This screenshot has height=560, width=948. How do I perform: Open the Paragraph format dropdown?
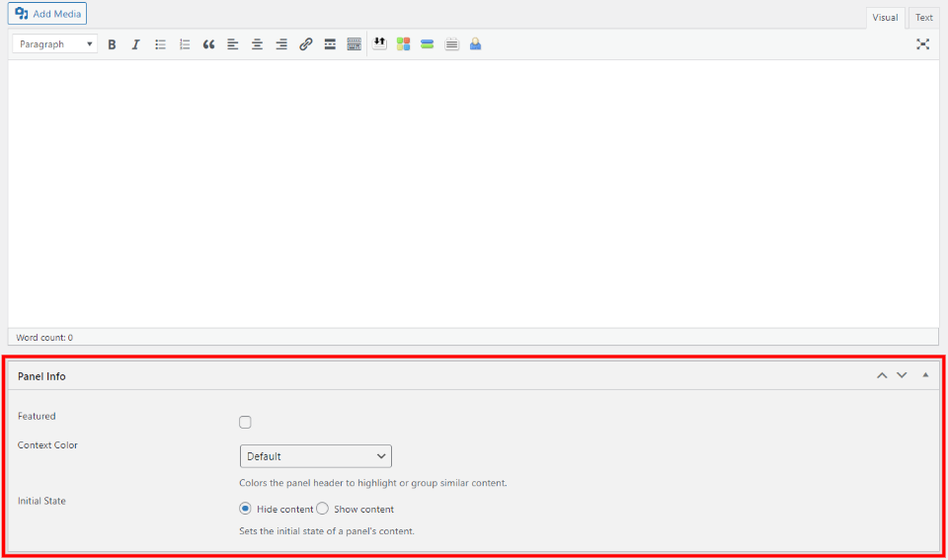tap(55, 44)
